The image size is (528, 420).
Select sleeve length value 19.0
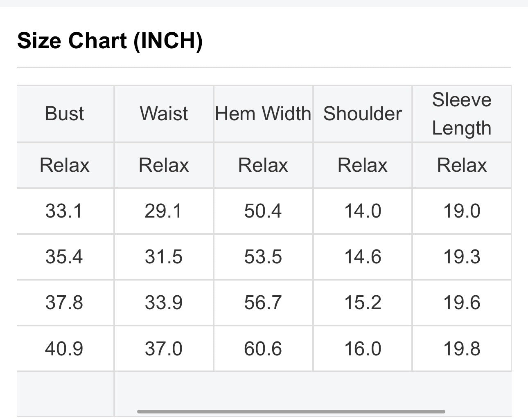coord(462,211)
